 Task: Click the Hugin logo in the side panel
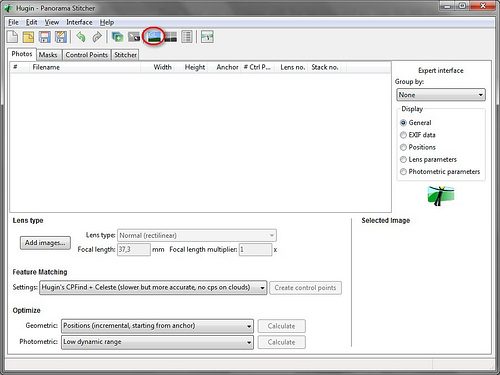tap(441, 196)
